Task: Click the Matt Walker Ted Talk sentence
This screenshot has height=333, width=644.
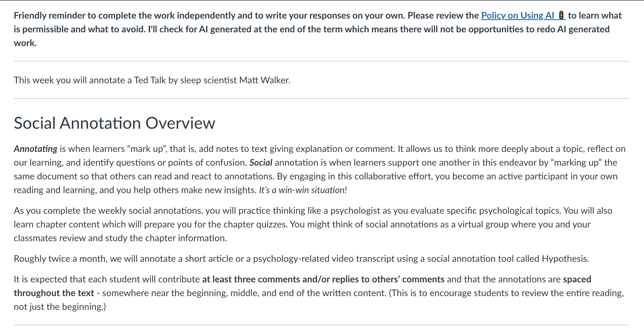Action: (152, 80)
